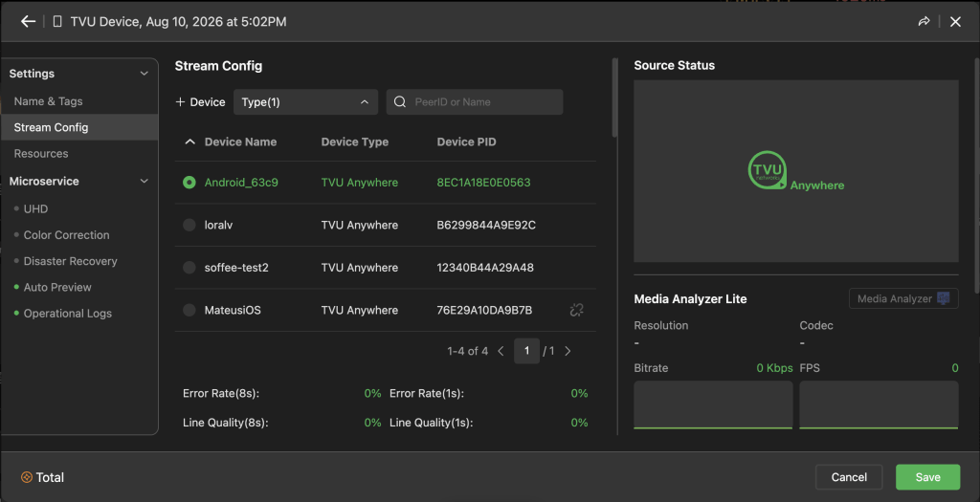Open the Type(1) dropdown

point(305,101)
